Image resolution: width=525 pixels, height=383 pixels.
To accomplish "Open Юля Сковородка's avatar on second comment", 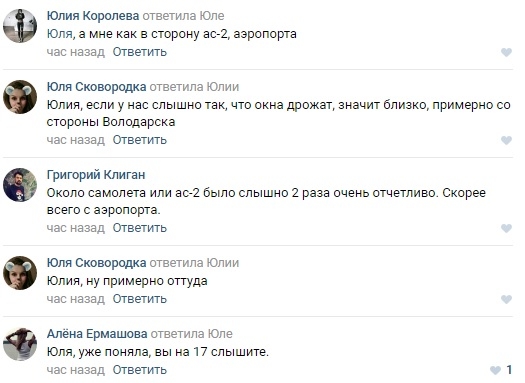I will [20, 97].
